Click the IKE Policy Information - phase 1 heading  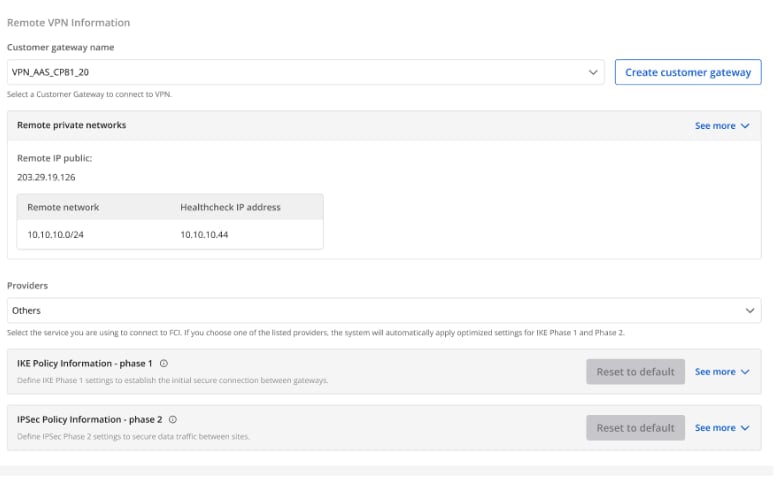point(85,364)
